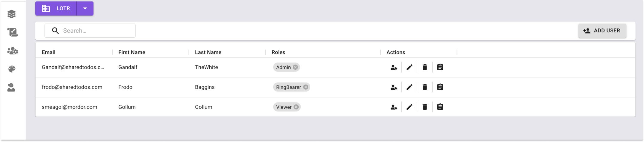The image size is (644, 142).
Task: Delete the Gollum user with the trash icon
Action: pos(424,107)
